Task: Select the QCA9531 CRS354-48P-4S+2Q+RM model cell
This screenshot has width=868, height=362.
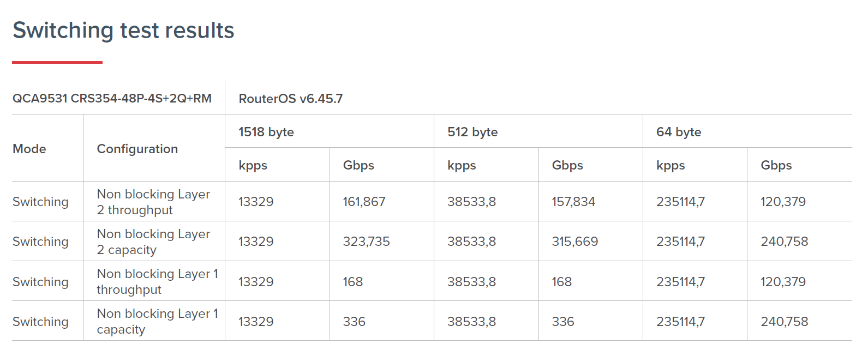Action: (x=112, y=99)
